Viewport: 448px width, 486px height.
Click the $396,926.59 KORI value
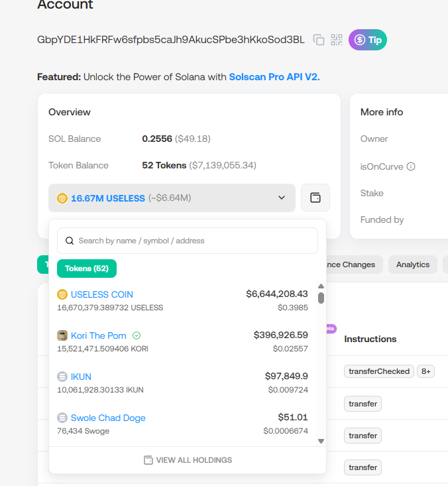[281, 335]
